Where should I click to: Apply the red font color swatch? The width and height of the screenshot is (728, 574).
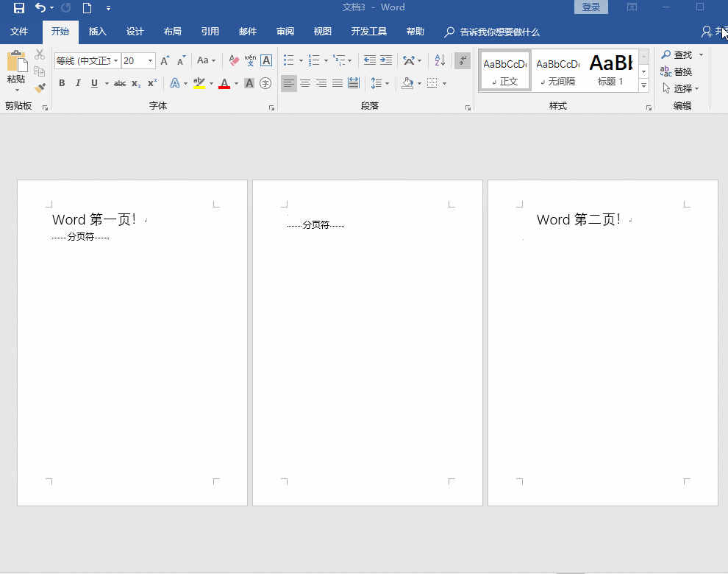click(x=224, y=84)
